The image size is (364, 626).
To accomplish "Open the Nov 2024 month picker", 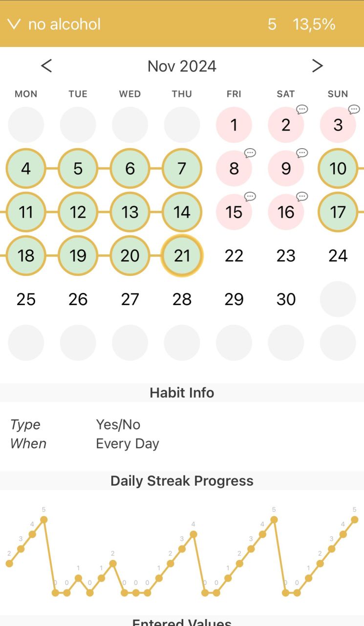I will pos(182,66).
